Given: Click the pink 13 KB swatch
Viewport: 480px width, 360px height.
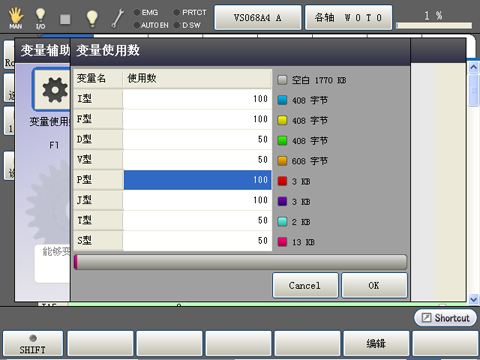Looking at the screenshot, I should (x=282, y=242).
